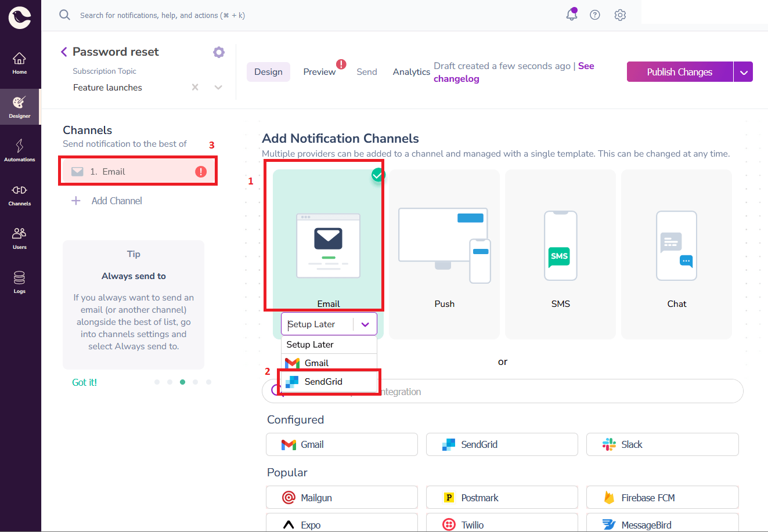Image resolution: width=768 pixels, height=532 pixels.
Task: Open the Home section in the sidebar
Action: point(20,63)
